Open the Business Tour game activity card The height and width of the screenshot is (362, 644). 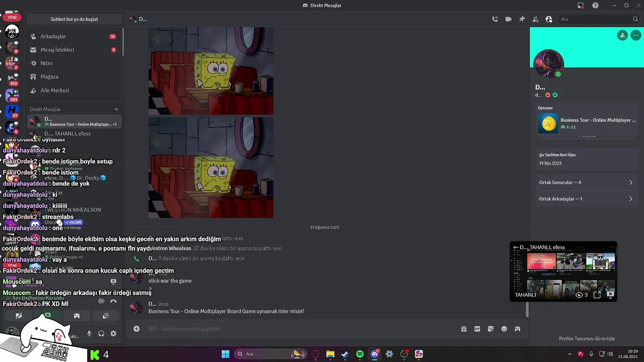click(x=587, y=123)
